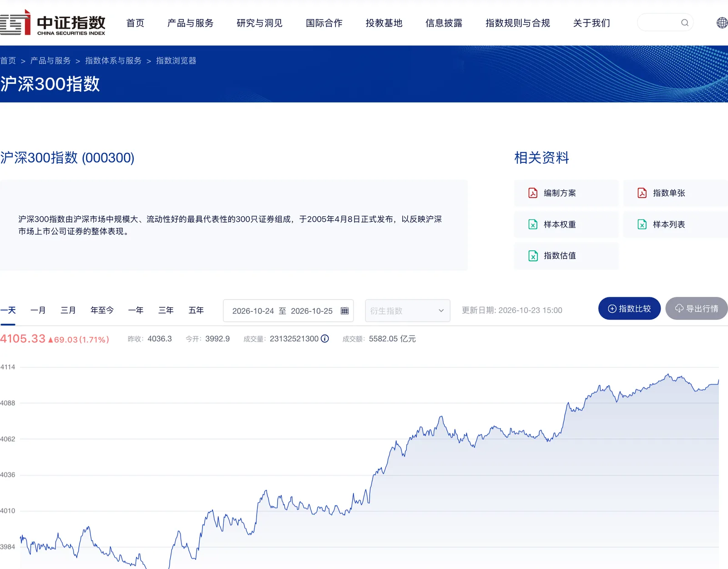Expand the 衍生指数 dropdown
Image resolution: width=728 pixels, height=569 pixels.
[x=408, y=311]
